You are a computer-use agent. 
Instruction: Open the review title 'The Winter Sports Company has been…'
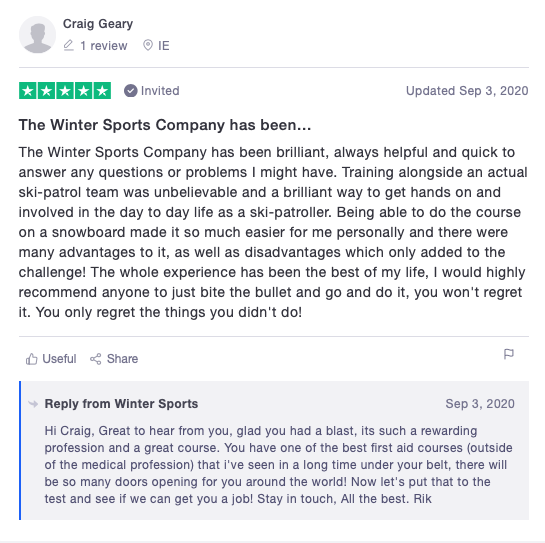[165, 125]
